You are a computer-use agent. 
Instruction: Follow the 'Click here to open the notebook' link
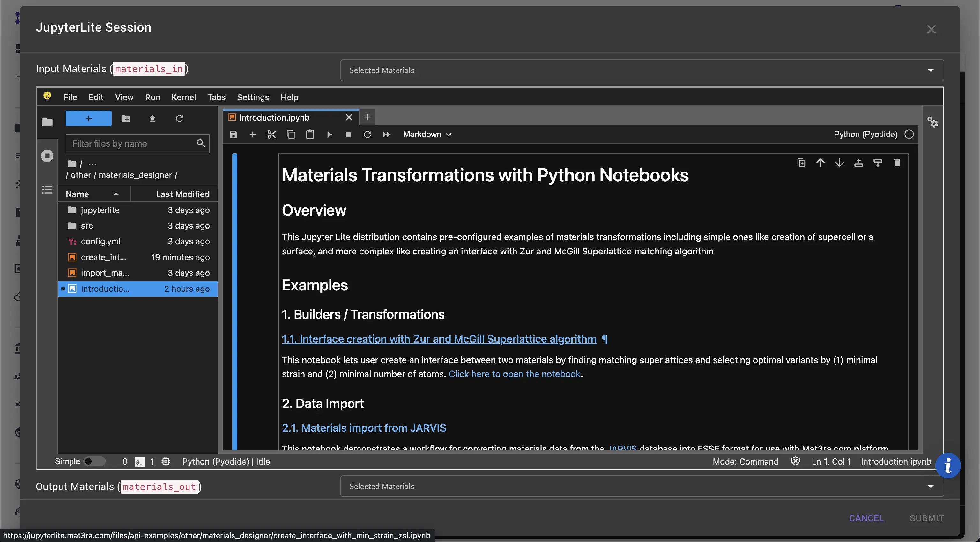514,374
